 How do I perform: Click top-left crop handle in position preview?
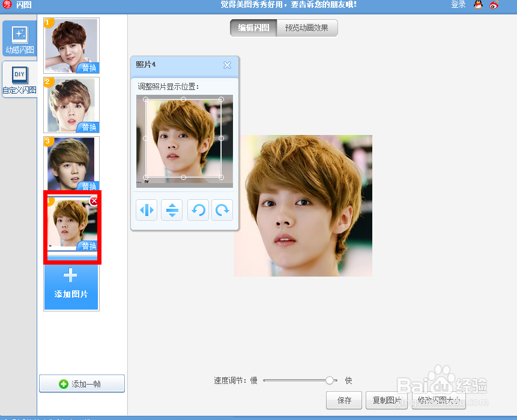(146, 99)
